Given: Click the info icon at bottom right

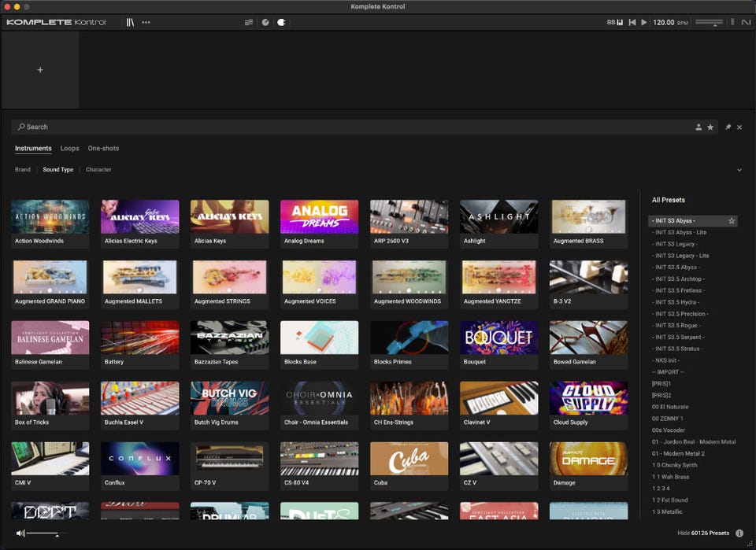Looking at the screenshot, I should coord(739,533).
